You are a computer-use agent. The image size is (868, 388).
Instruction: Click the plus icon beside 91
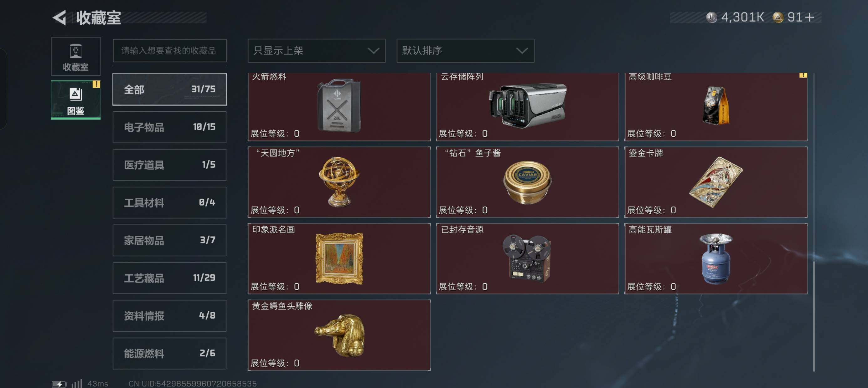tap(809, 17)
